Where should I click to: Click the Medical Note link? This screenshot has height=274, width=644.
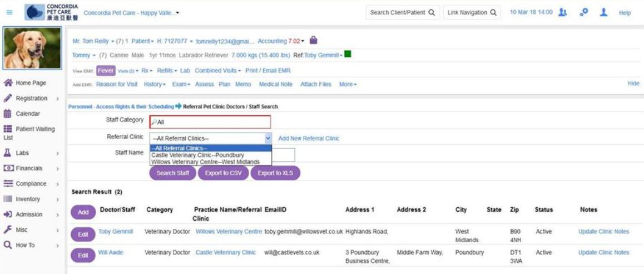pos(276,84)
